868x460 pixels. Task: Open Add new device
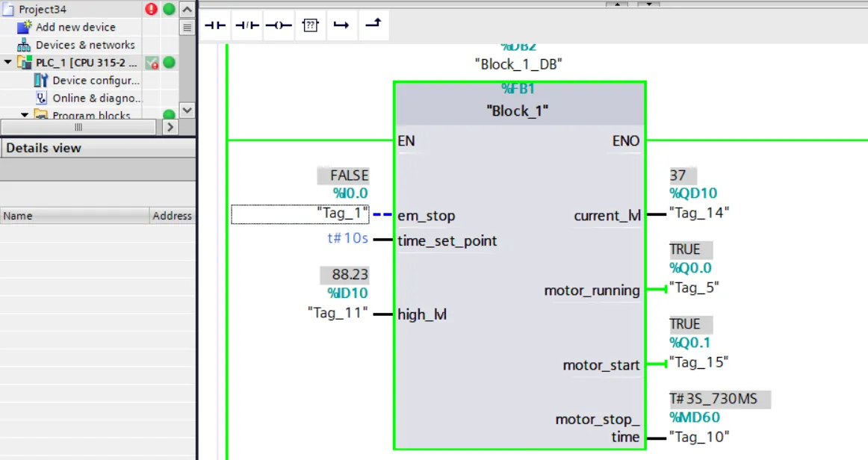76,27
